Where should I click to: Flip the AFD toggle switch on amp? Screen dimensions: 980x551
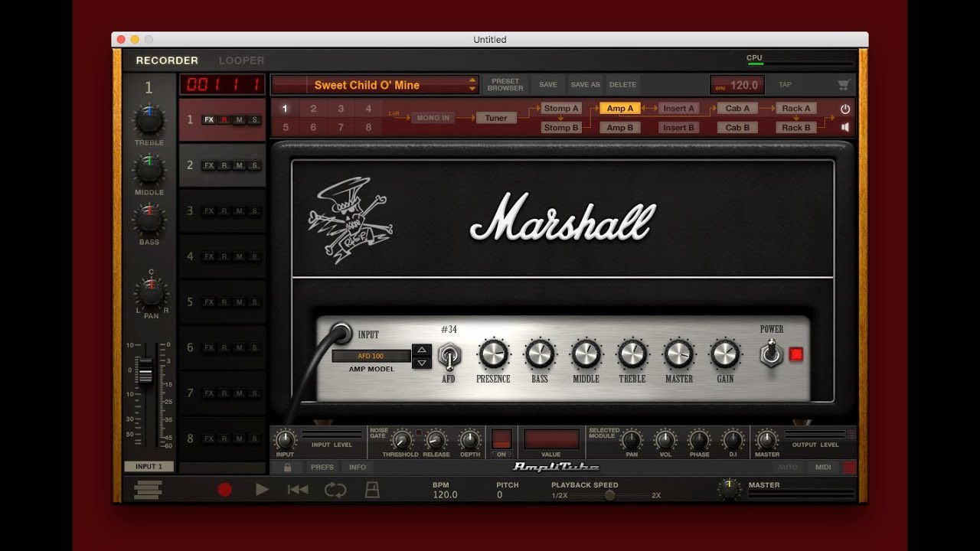tap(449, 356)
